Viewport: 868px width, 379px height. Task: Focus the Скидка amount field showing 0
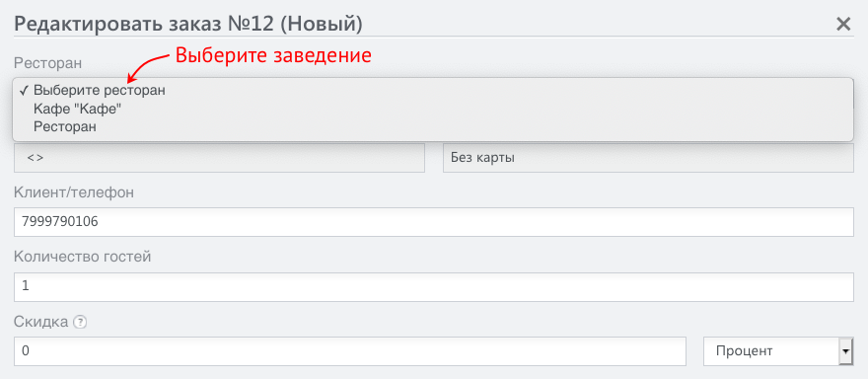pyautogui.click(x=350, y=351)
